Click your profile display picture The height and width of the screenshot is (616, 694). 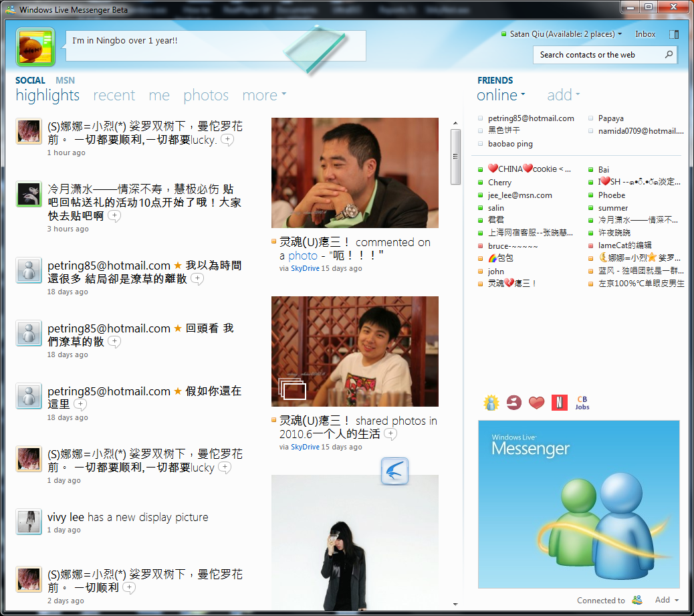[x=35, y=47]
